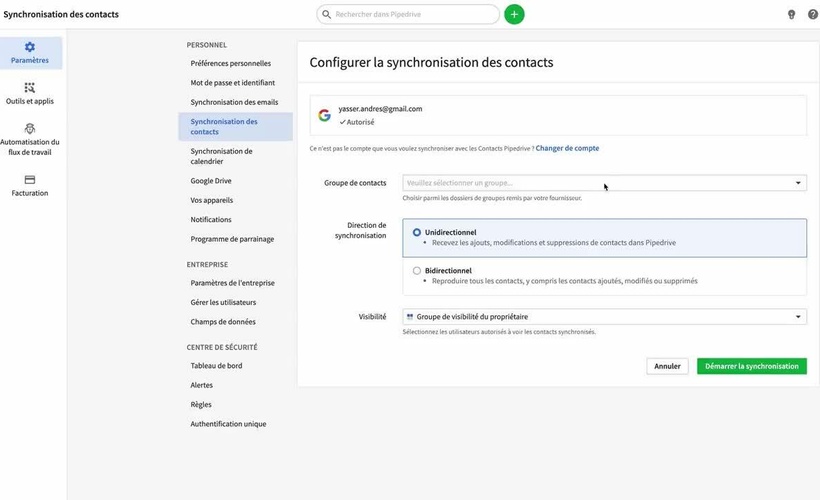820x500 pixels.
Task: Click the Changer de compte link
Action: [567, 148]
